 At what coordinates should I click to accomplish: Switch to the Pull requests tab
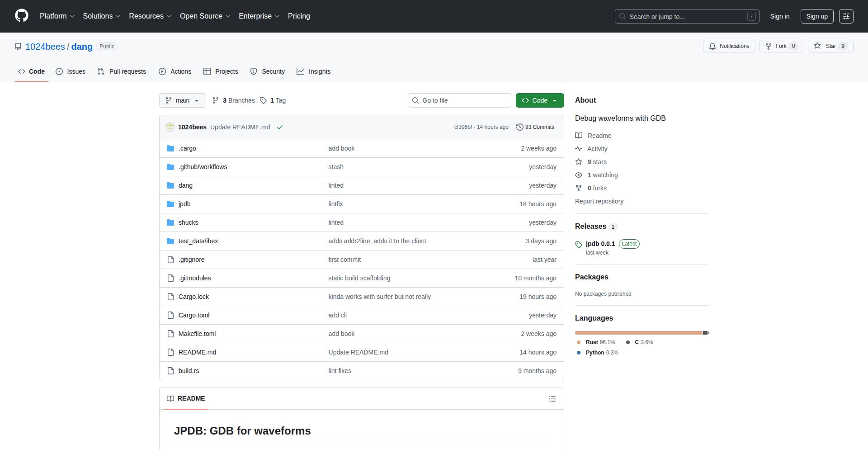122,71
